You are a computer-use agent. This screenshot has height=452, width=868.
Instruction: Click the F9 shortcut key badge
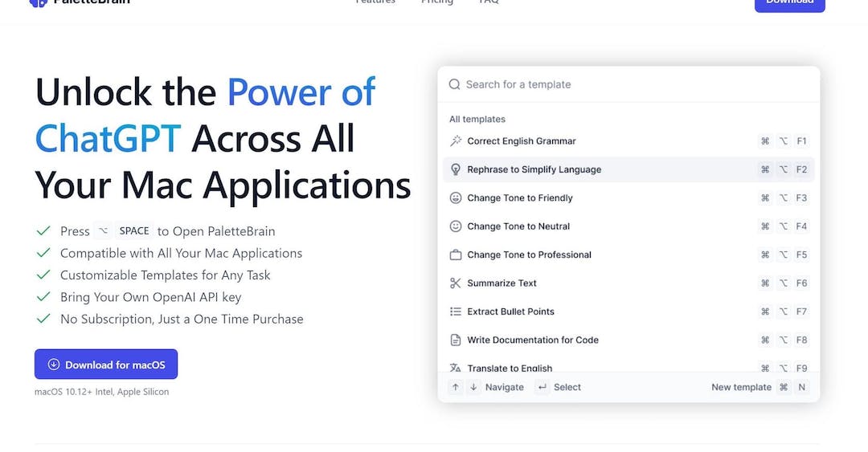pos(801,368)
